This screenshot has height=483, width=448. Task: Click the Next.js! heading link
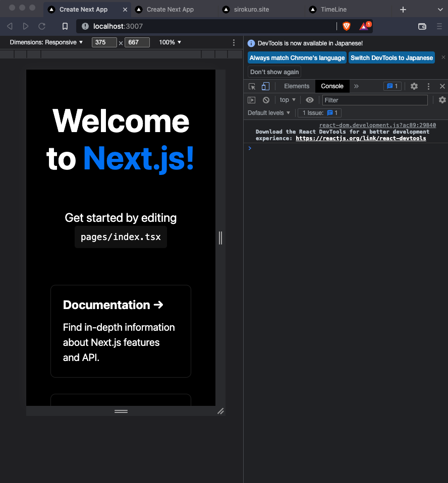138,159
